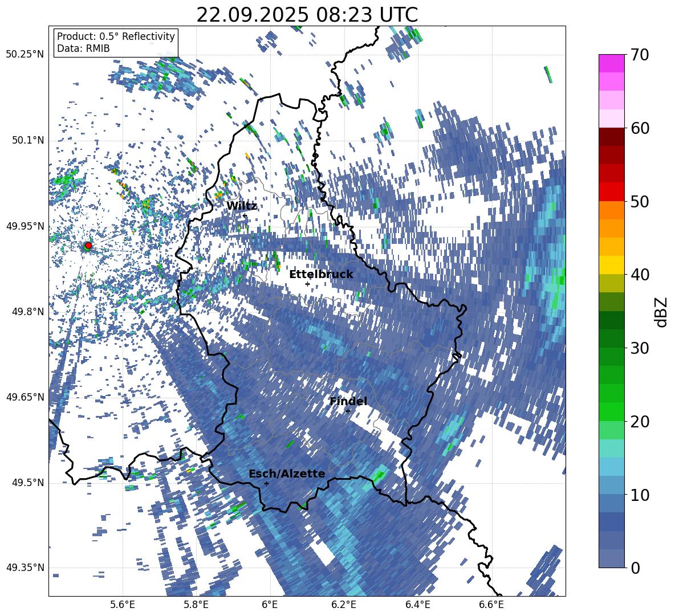Click the 5.8°E longitude label
This screenshot has height=616, width=675.
196,605
